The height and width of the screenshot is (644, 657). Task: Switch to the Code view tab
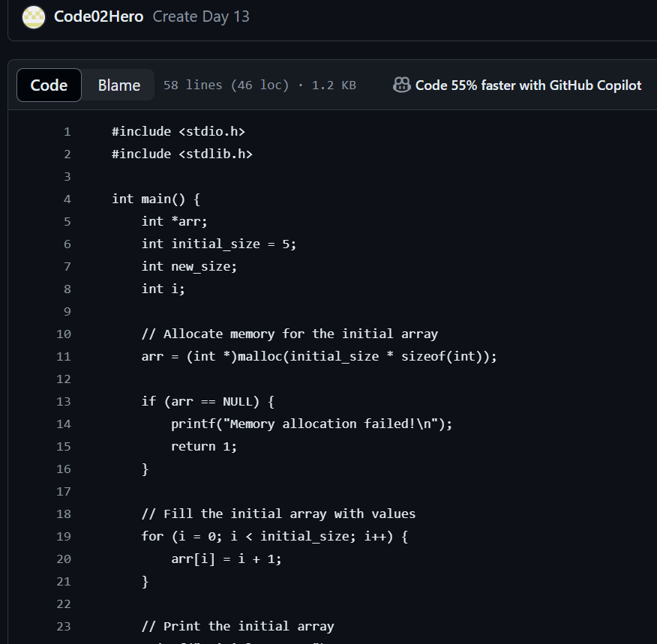(x=49, y=85)
